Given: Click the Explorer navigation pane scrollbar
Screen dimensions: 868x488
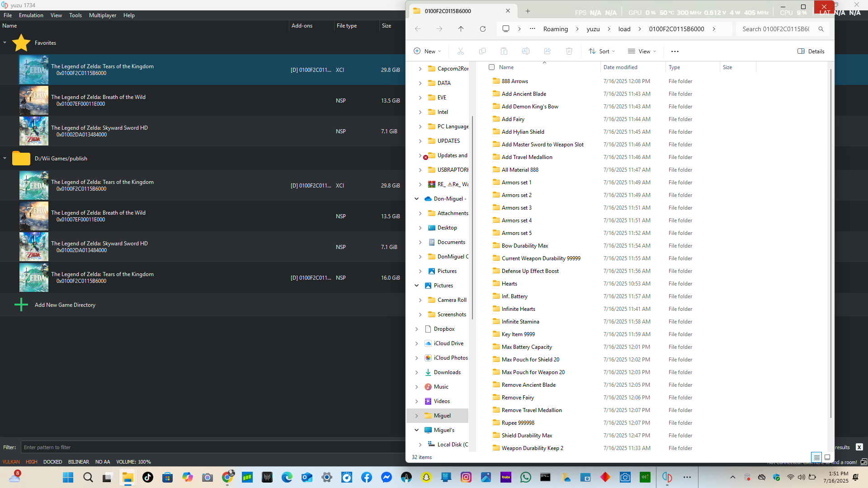Looking at the screenshot, I should coord(472,217).
